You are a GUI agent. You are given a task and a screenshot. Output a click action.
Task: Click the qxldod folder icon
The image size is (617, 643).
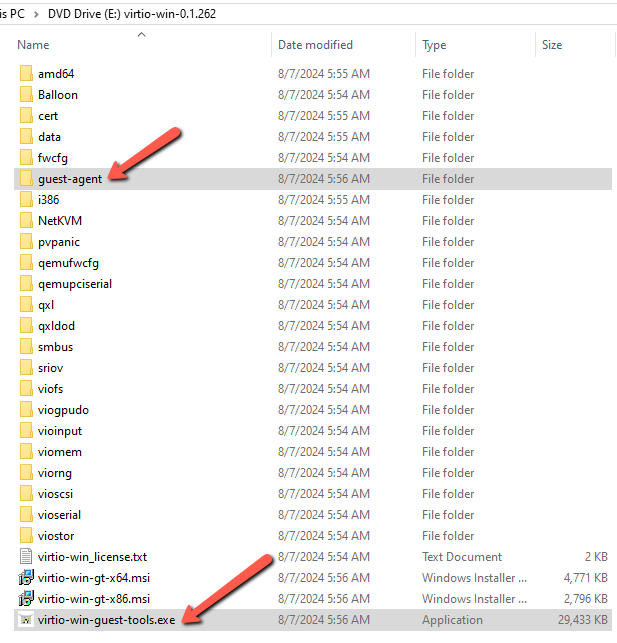click(26, 326)
